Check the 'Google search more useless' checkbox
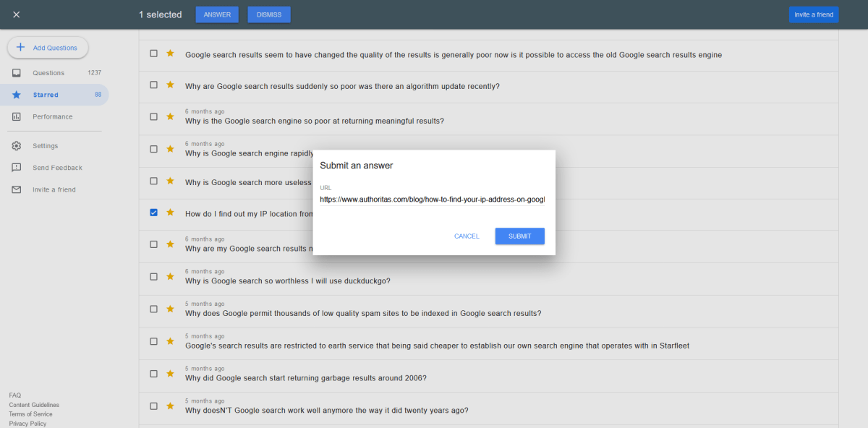868x428 pixels. (x=153, y=181)
